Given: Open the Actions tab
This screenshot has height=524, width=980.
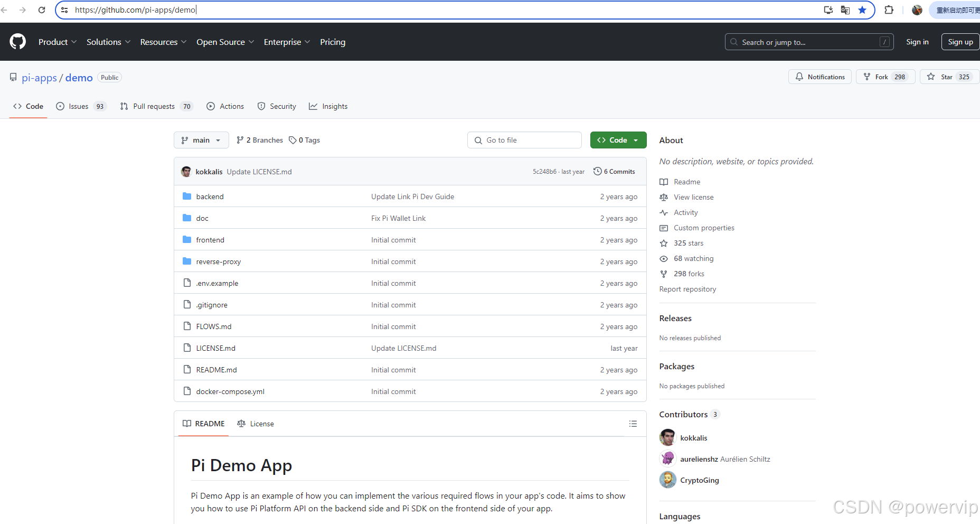Looking at the screenshot, I should [225, 106].
